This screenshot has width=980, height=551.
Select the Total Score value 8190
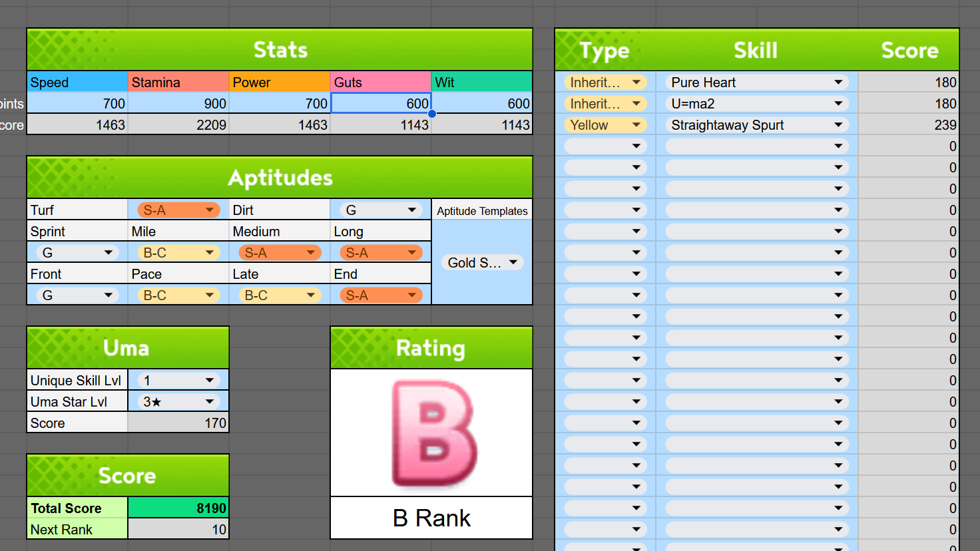(x=178, y=508)
